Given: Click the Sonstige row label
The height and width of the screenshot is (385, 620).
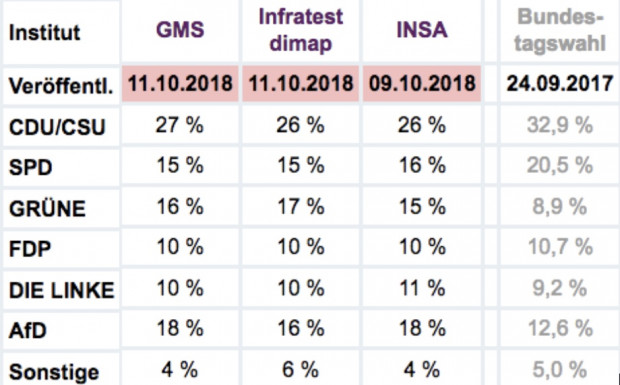Looking at the screenshot, I should [x=54, y=372].
